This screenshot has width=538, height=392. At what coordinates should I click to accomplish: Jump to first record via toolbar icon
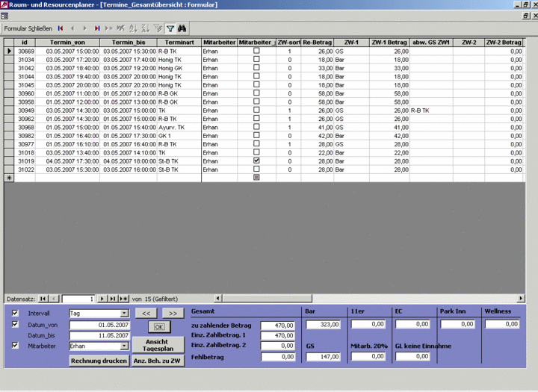click(x=61, y=28)
